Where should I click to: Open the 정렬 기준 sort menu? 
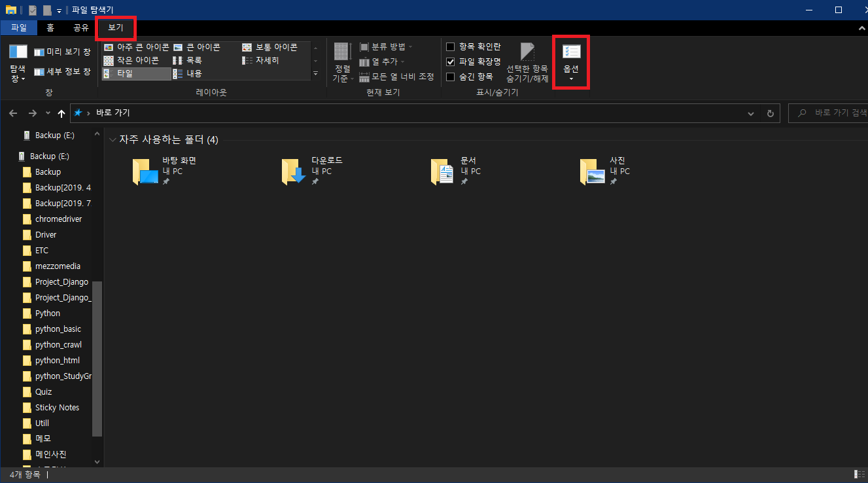point(341,63)
